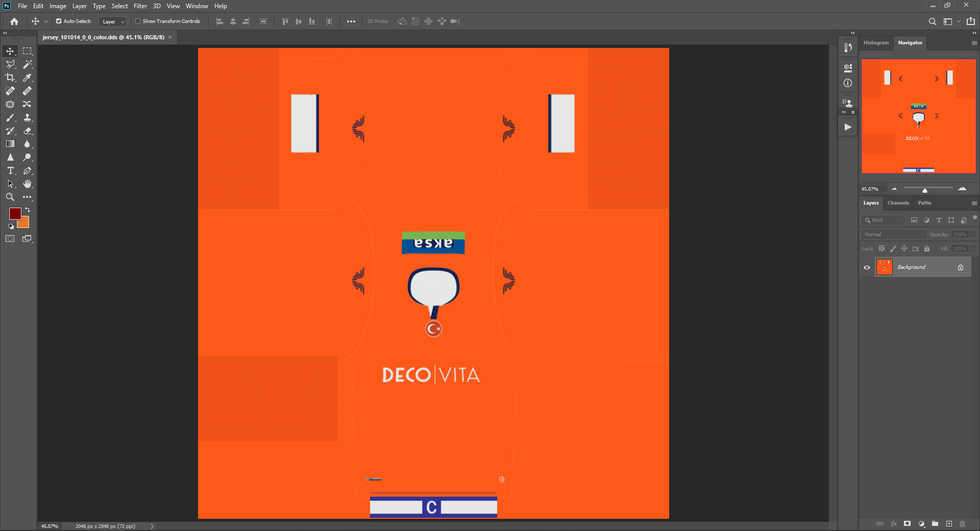Change screen mode from the toolbox

[28, 239]
